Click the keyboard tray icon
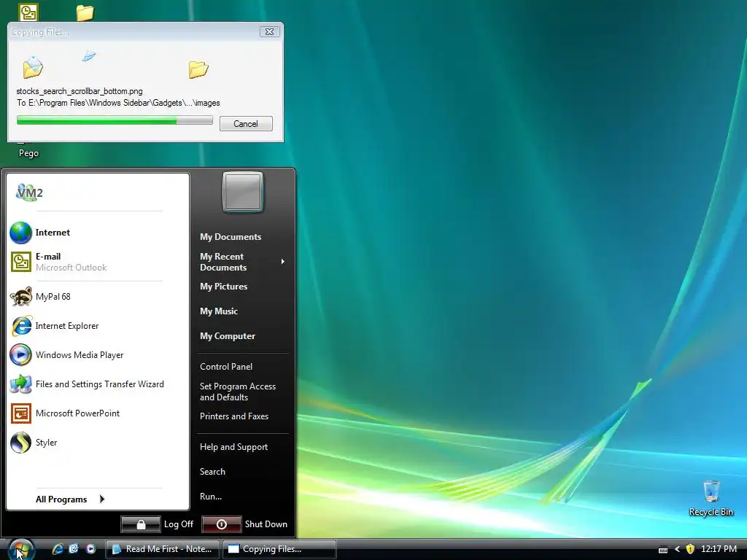Viewport: 747px width, 560px height. pyautogui.click(x=662, y=550)
